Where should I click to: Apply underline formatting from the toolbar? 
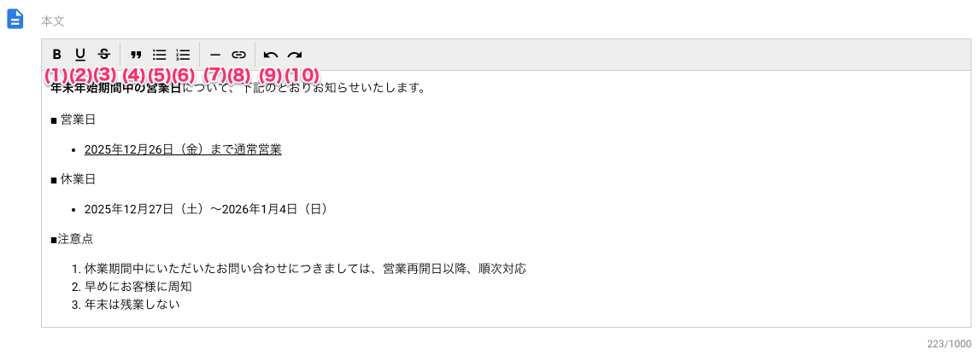click(x=80, y=54)
